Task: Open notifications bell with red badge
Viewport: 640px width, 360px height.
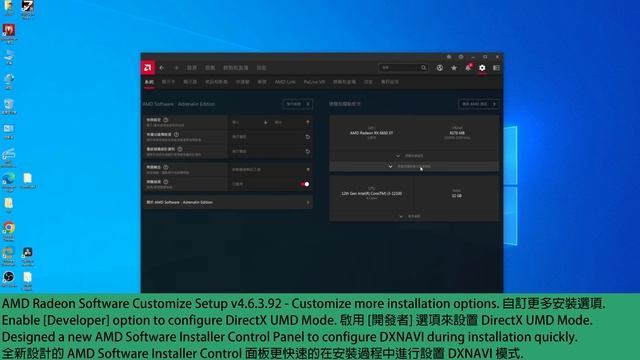Action: coord(468,67)
